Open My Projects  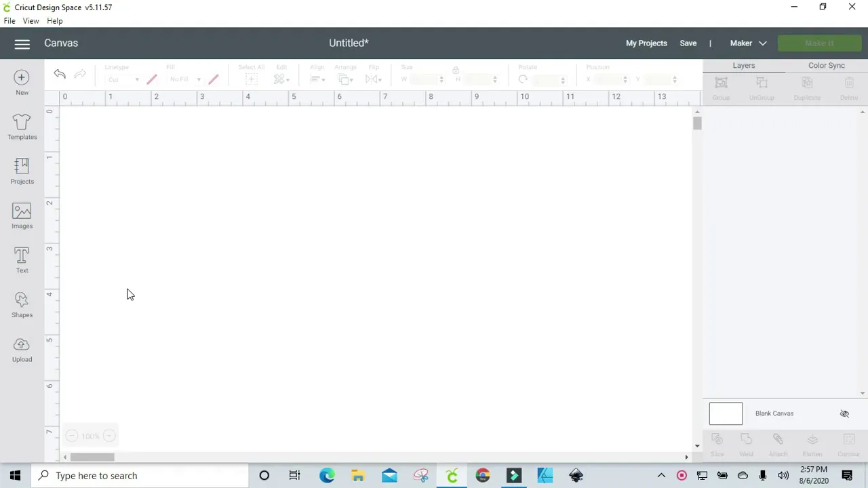(646, 43)
